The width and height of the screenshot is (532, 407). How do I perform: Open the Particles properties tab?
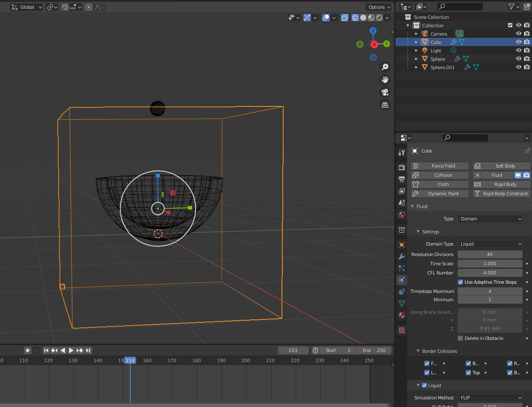tap(402, 268)
